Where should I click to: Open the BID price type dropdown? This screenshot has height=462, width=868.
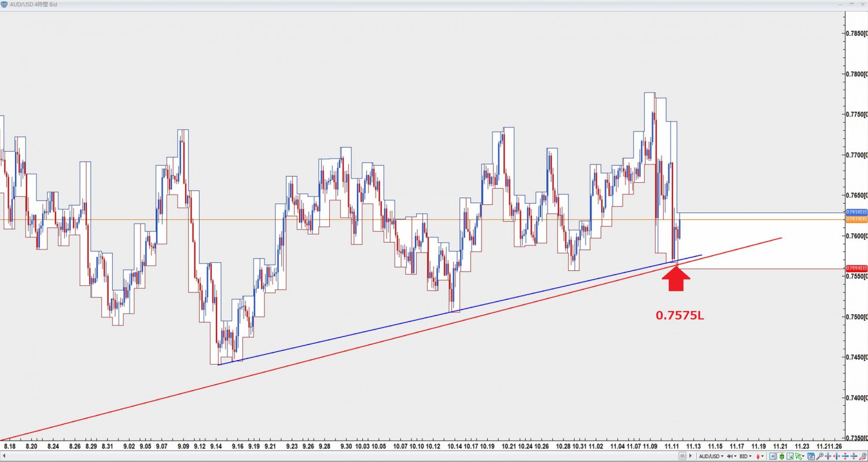coord(745,456)
